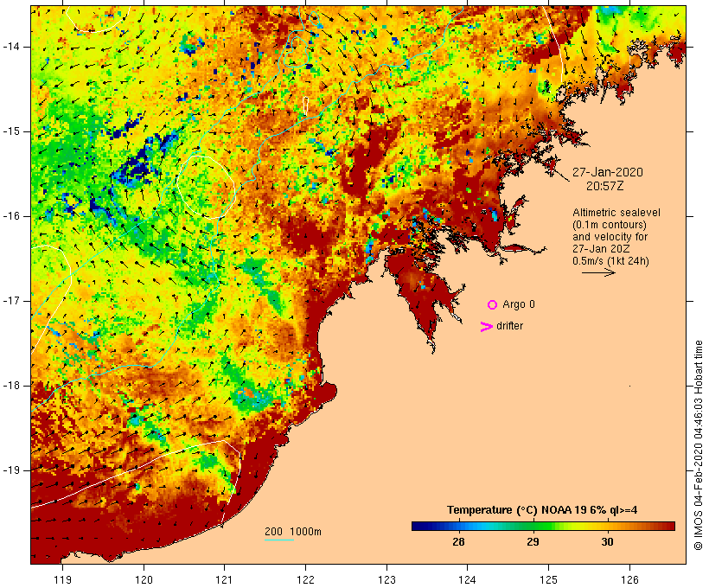Click the velocity scale arrow in legend
The width and height of the screenshot is (709, 588).
[x=598, y=272]
